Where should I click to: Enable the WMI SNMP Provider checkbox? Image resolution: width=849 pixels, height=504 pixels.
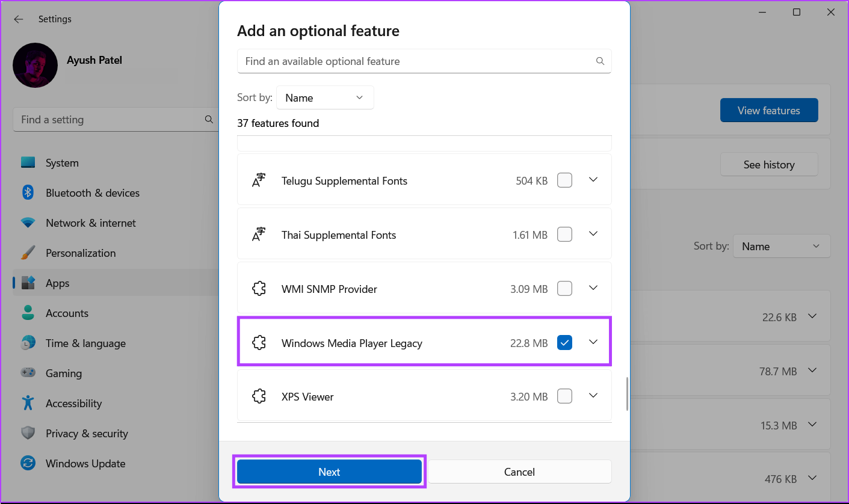(x=564, y=288)
